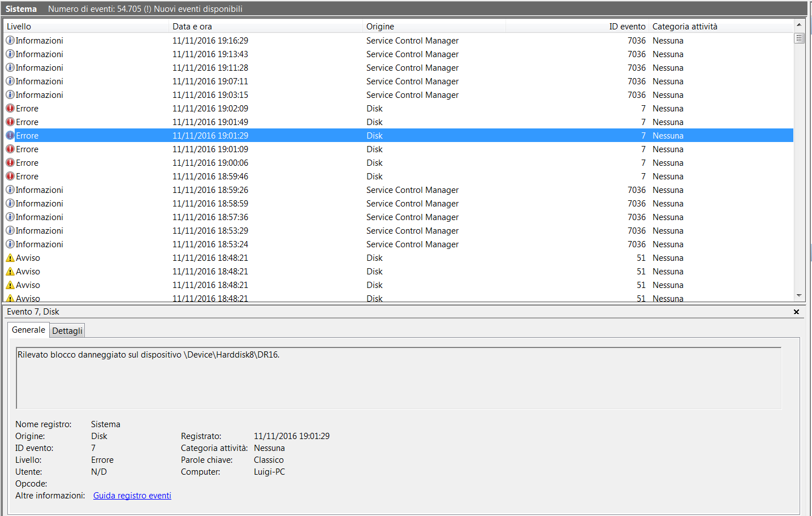Select the Generale tab
Screen dimensions: 812x516
click(x=28, y=330)
